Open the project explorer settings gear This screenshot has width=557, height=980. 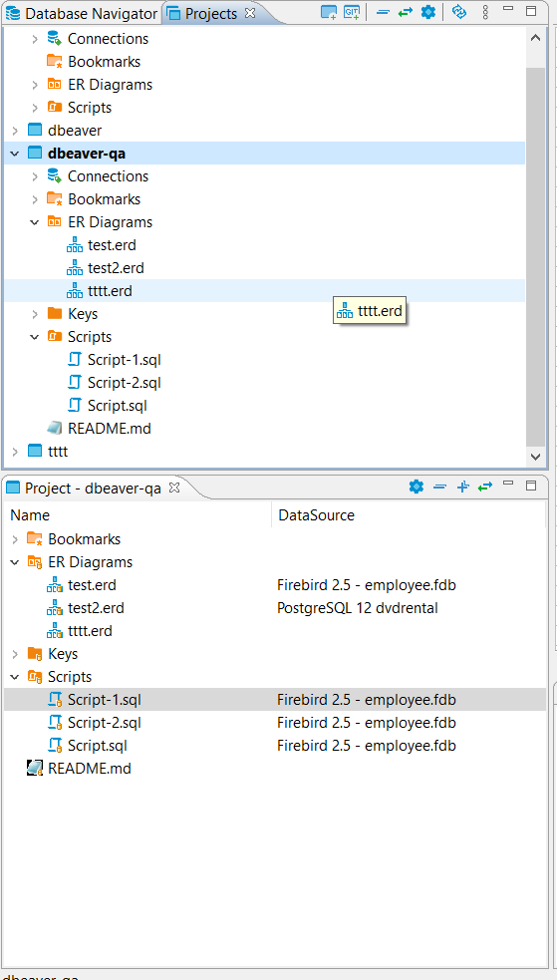[x=416, y=487]
